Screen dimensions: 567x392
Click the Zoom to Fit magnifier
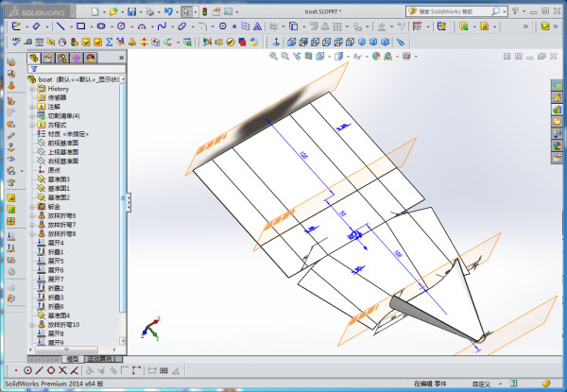tap(273, 56)
